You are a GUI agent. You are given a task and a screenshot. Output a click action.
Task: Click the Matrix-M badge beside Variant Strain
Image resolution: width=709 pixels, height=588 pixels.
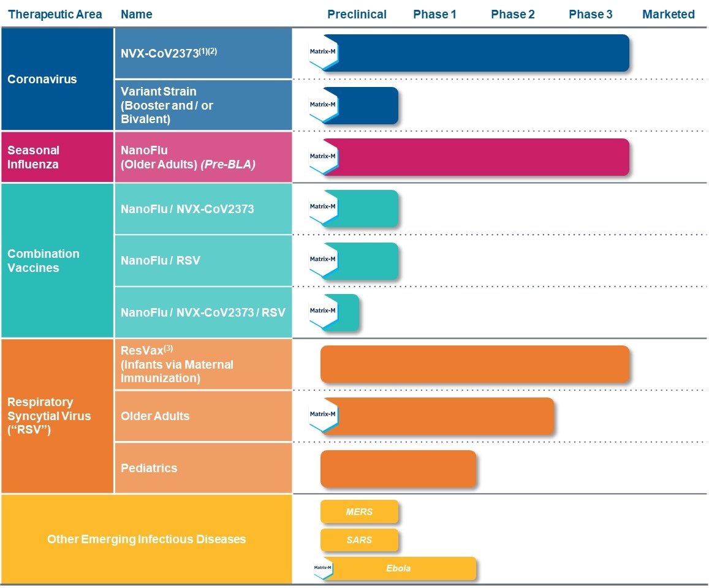[322, 105]
